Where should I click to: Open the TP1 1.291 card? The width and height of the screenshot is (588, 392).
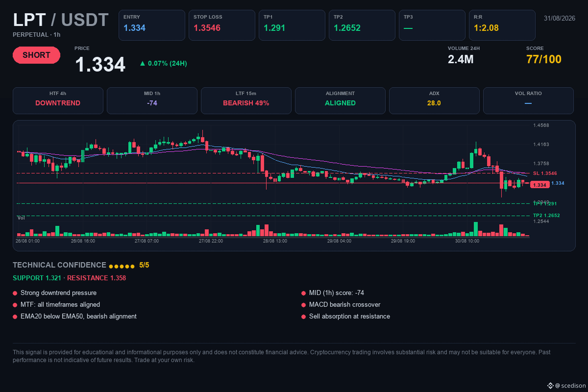(292, 25)
